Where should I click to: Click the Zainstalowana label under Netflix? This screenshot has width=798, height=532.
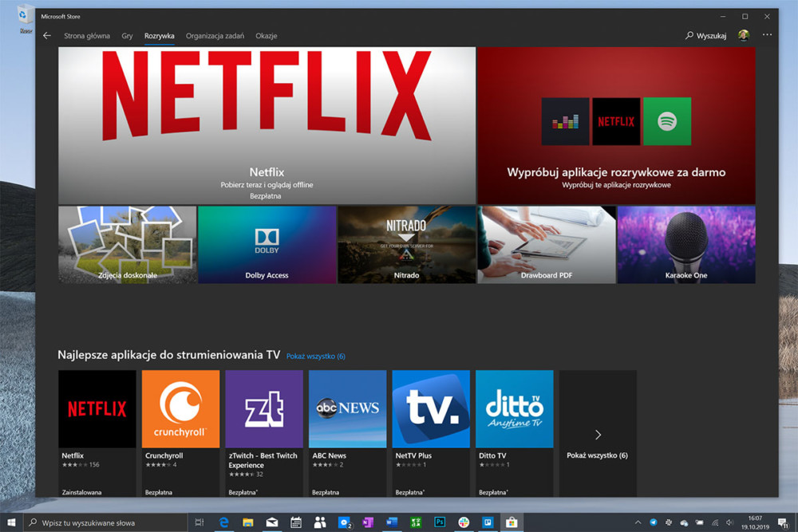(81, 492)
